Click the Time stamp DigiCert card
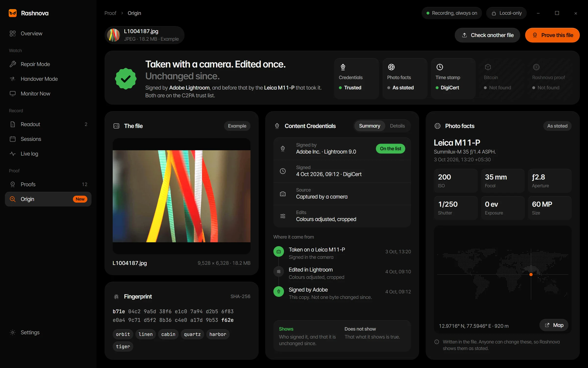 coord(453,79)
